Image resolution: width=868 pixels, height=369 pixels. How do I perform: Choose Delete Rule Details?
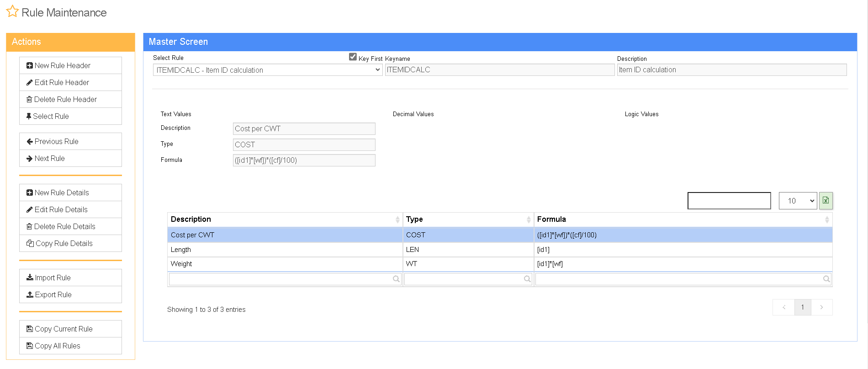click(x=70, y=226)
